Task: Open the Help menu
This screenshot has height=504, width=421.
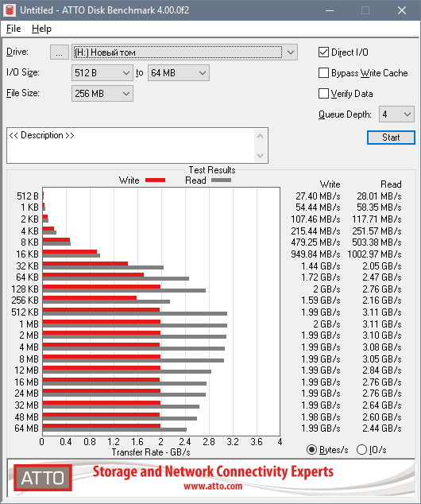Action: coord(41,29)
